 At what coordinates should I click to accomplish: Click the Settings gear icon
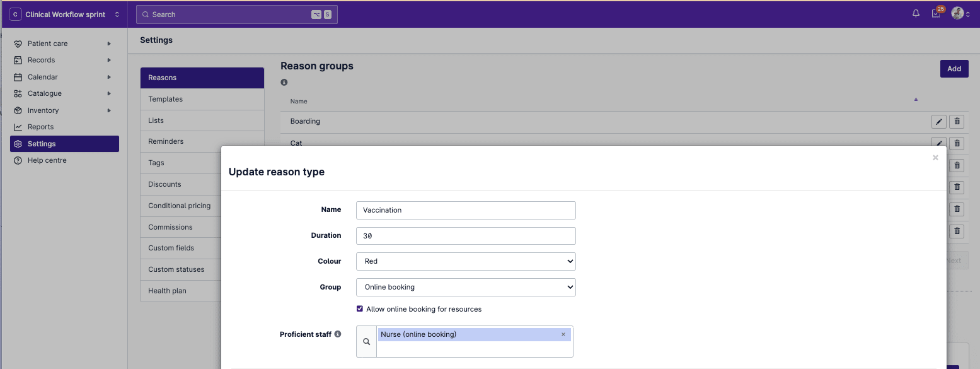click(18, 144)
